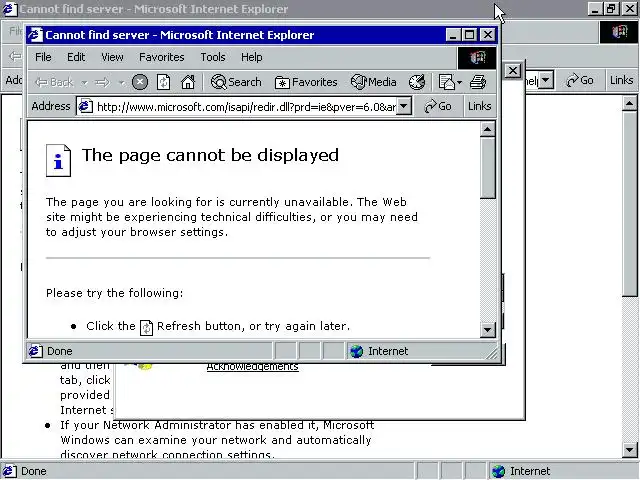Screen dimensions: 640x480
Task: Click background window scroll up arrow
Action: pos(629,104)
